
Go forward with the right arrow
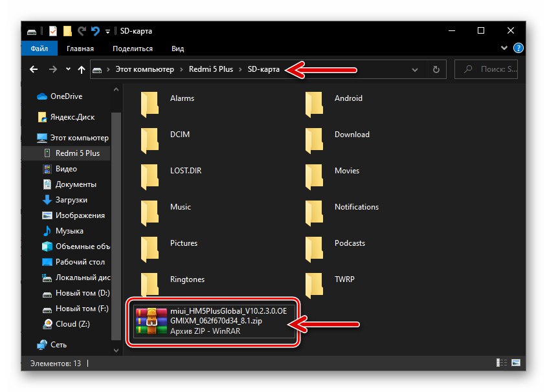(52, 69)
